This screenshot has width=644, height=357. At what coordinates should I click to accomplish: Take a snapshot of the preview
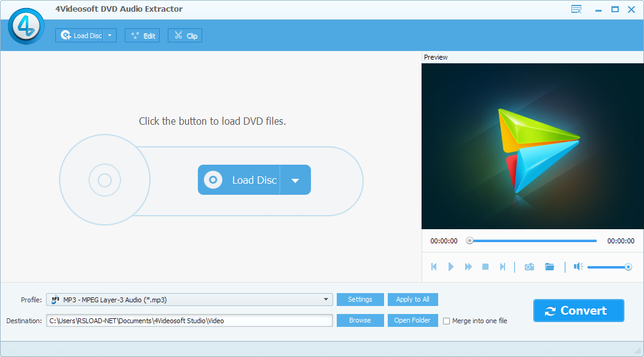(x=529, y=267)
